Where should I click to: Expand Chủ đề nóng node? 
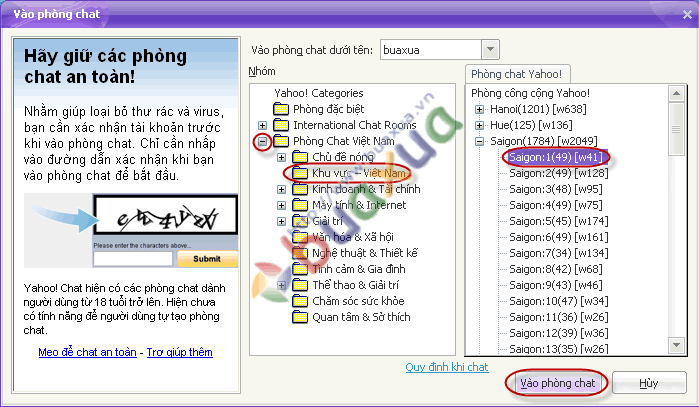(281, 157)
